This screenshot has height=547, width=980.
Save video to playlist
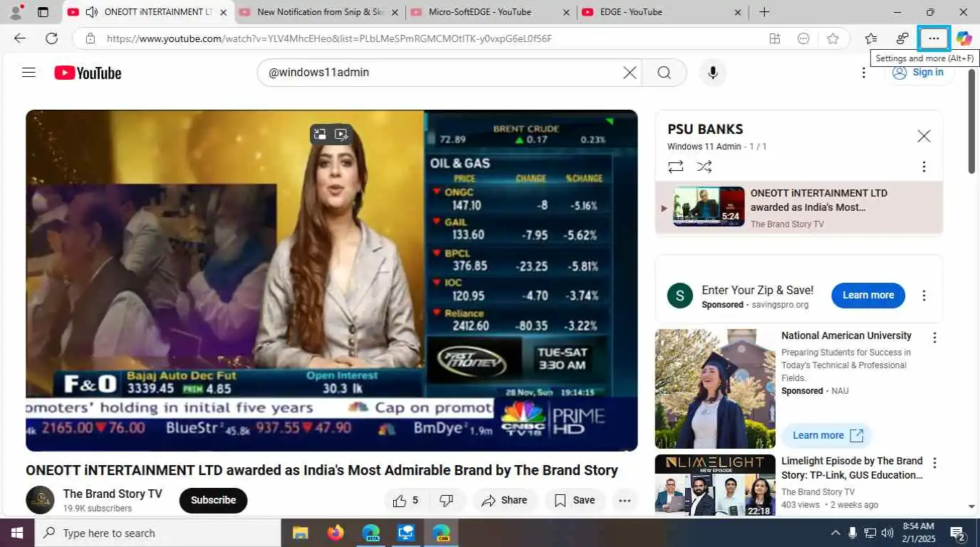click(x=575, y=500)
